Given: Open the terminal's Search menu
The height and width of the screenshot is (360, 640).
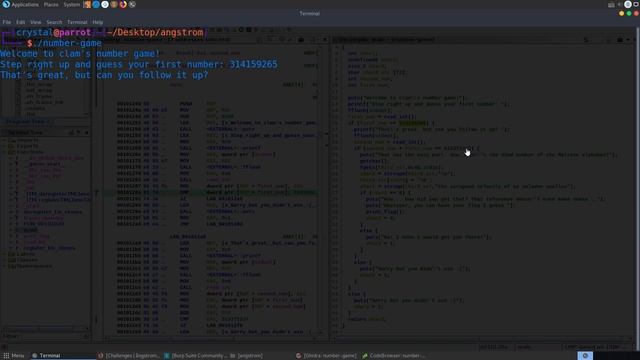Looking at the screenshot, I should [x=54, y=22].
